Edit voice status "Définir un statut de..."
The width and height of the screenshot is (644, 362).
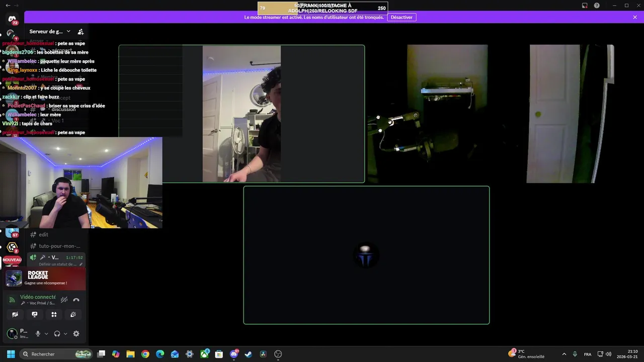(x=58, y=264)
